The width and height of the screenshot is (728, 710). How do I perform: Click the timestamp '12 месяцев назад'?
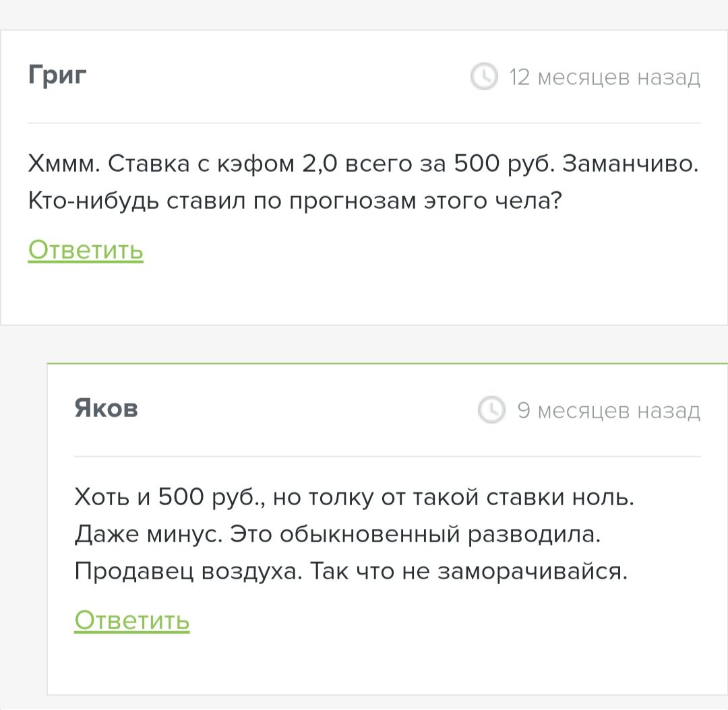pyautogui.click(x=605, y=77)
